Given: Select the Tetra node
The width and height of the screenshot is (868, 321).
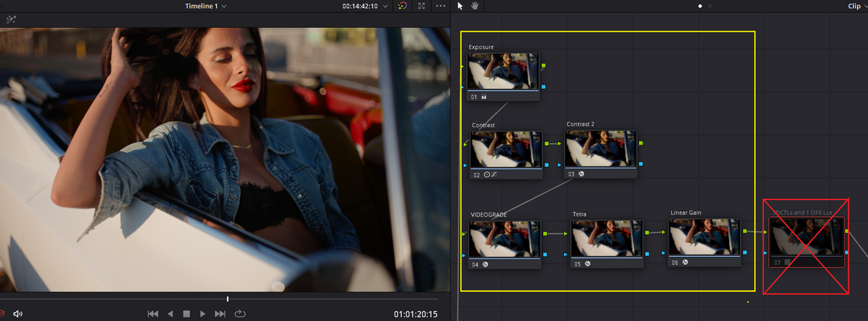Looking at the screenshot, I should click(x=607, y=239).
